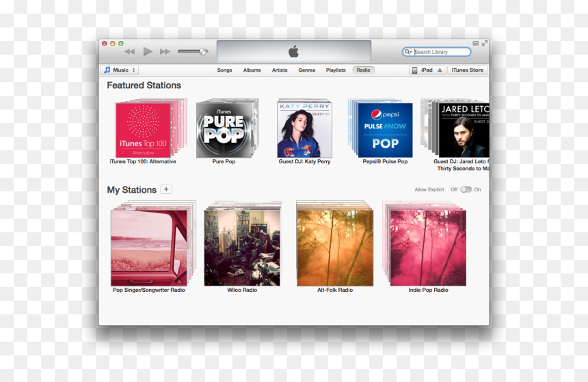Image resolution: width=588 pixels, height=382 pixels.
Task: Select the Radio tab
Action: click(363, 70)
